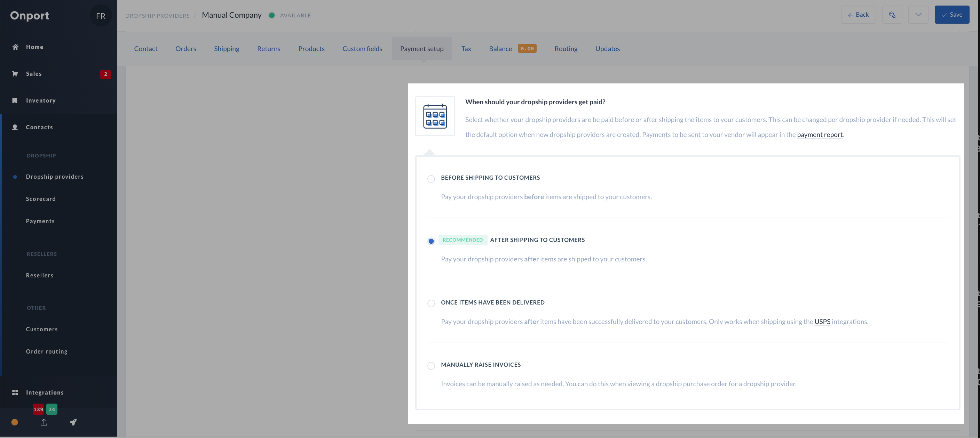The width and height of the screenshot is (980, 438).
Task: Click the Onport logo
Action: [30, 16]
